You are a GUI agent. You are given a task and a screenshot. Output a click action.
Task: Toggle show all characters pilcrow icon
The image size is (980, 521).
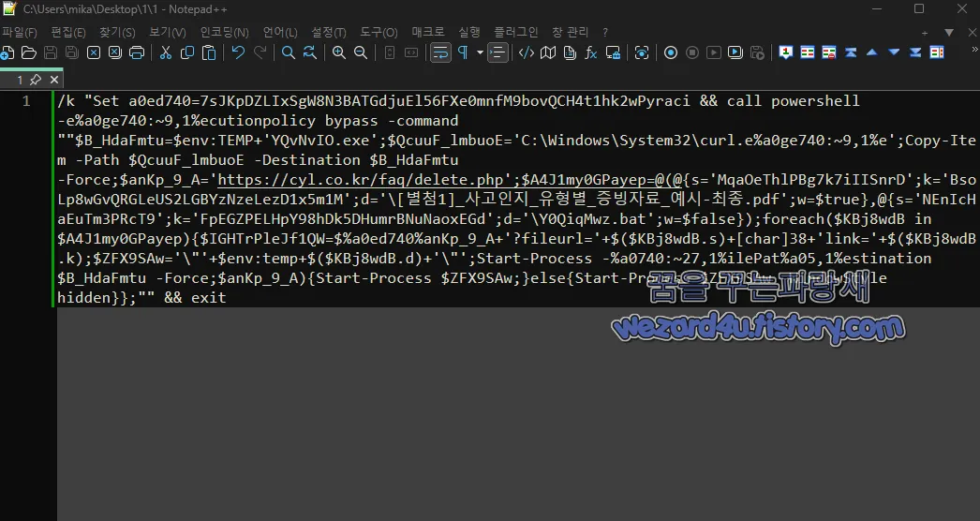pyautogui.click(x=463, y=52)
